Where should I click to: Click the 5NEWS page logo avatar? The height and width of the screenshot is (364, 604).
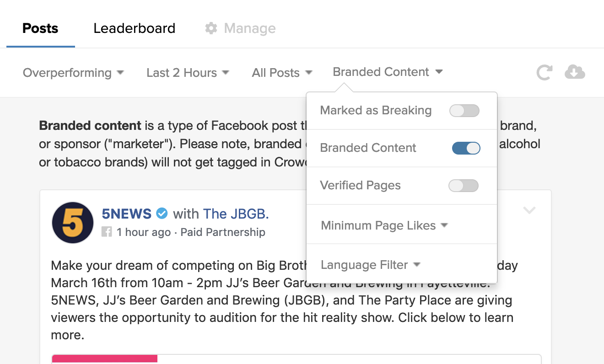pos(73,223)
